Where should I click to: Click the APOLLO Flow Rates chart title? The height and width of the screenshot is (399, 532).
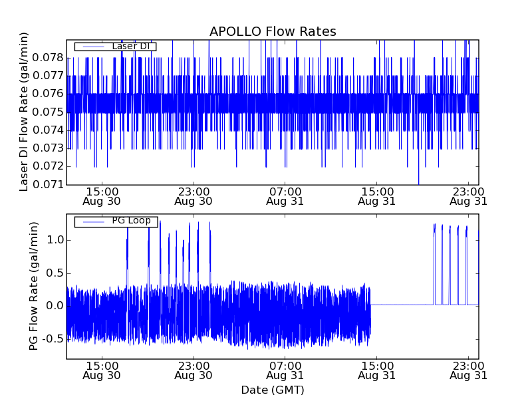tap(273, 31)
